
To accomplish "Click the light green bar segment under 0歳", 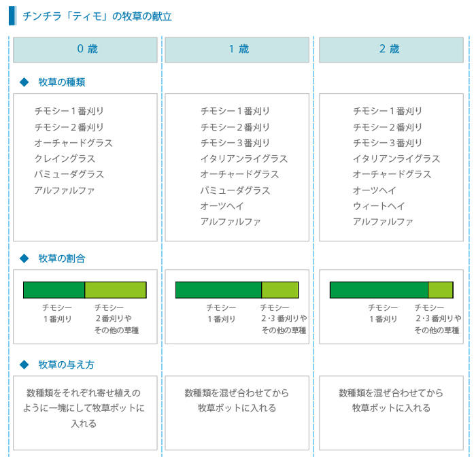I will [115, 290].
